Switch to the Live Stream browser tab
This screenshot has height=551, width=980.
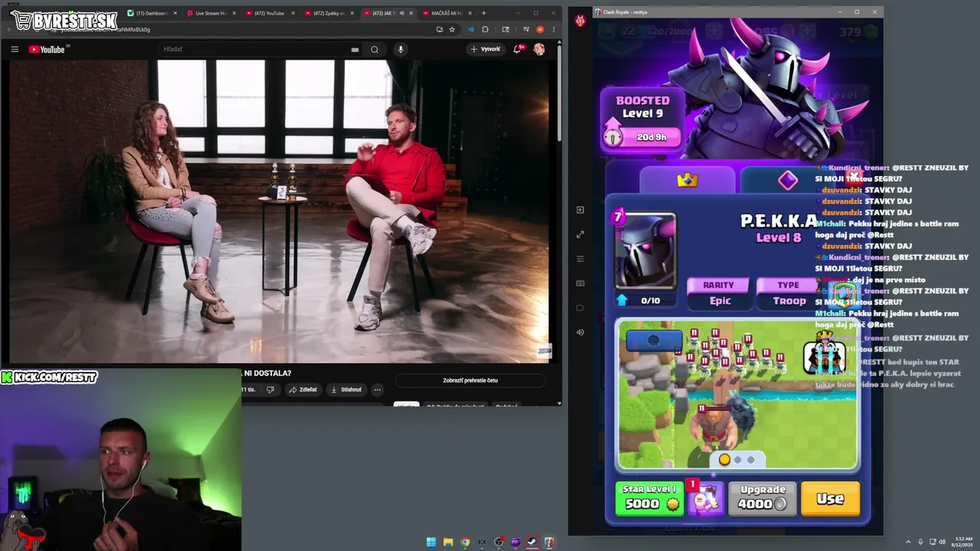point(211,13)
